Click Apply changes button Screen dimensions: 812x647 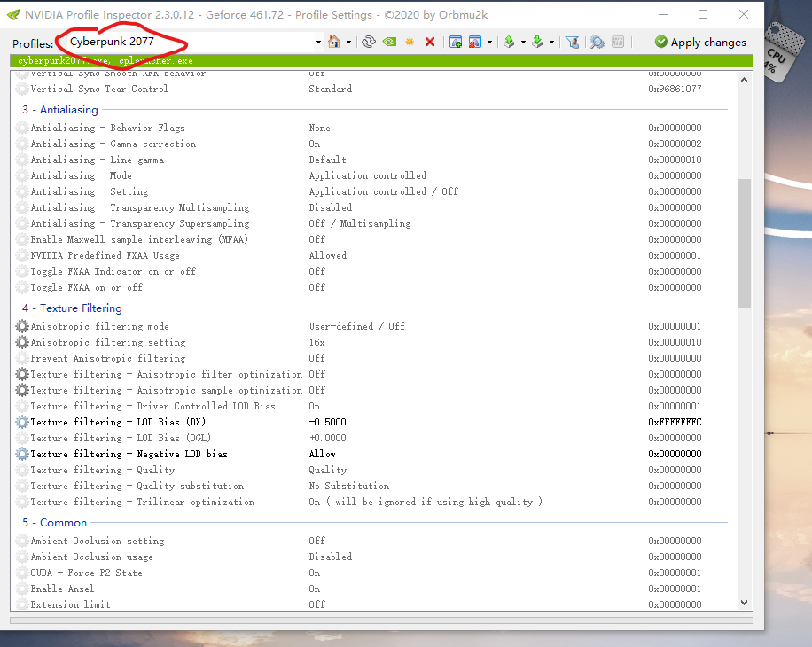click(700, 42)
